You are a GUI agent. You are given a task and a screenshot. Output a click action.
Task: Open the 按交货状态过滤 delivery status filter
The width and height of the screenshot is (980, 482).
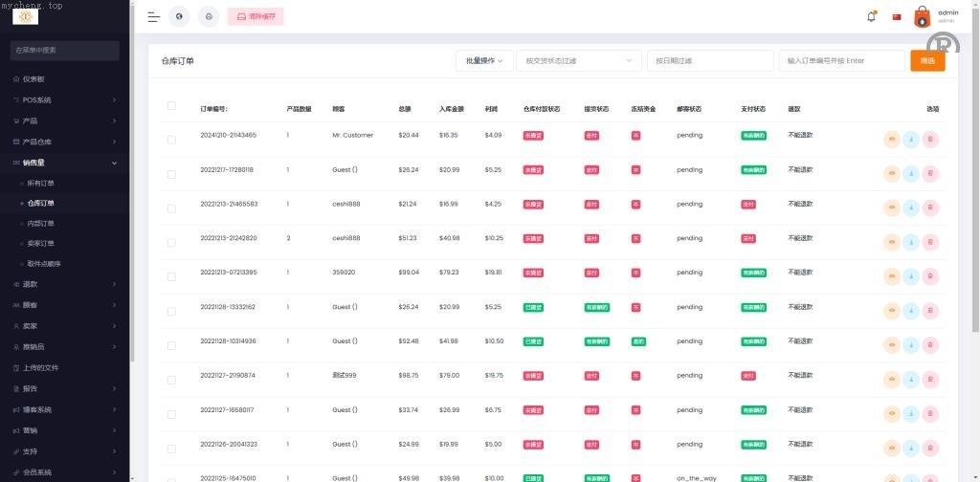578,60
